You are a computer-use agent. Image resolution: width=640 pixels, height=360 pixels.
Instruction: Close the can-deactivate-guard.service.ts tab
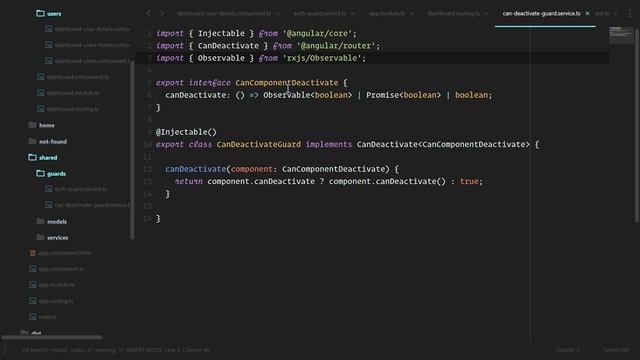point(587,13)
